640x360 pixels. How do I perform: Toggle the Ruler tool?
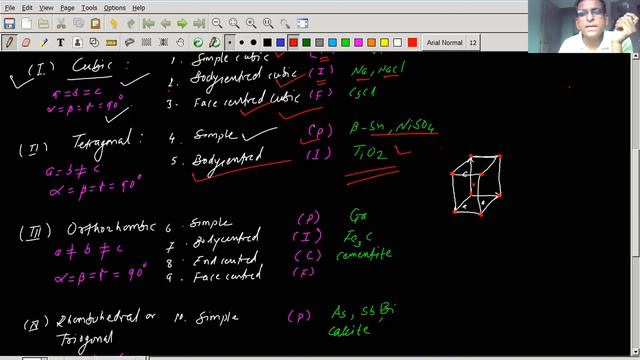click(x=111, y=42)
